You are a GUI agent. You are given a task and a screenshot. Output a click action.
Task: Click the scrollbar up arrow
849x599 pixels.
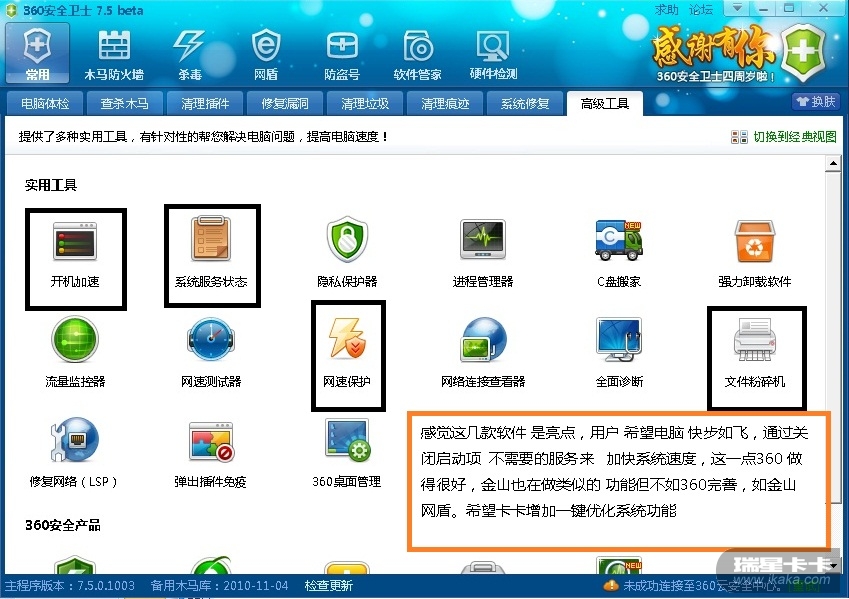(833, 164)
